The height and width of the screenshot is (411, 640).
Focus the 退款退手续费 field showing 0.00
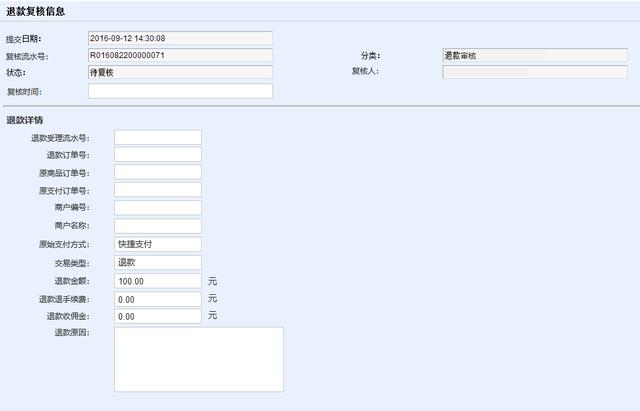pos(158,299)
